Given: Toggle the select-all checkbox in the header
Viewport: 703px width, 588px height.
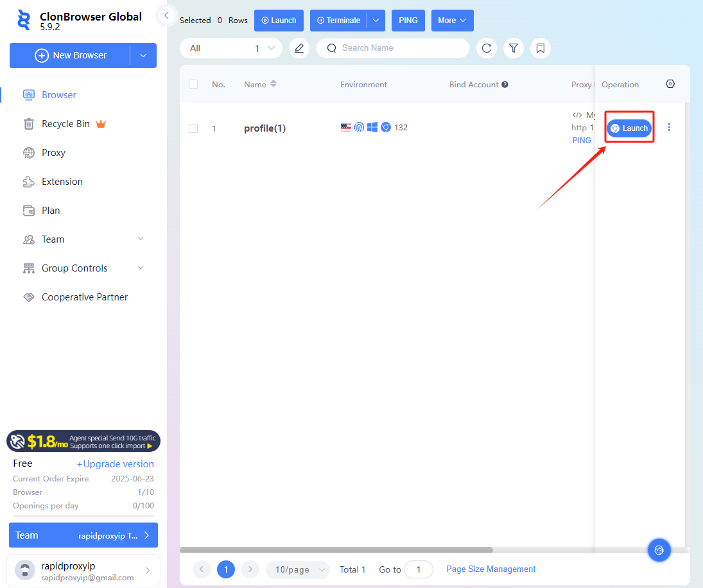Looking at the screenshot, I should 193,84.
